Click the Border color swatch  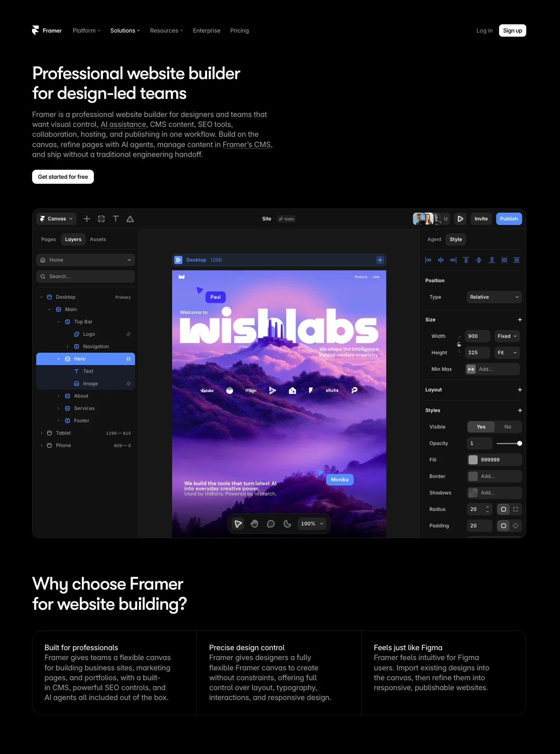[473, 476]
